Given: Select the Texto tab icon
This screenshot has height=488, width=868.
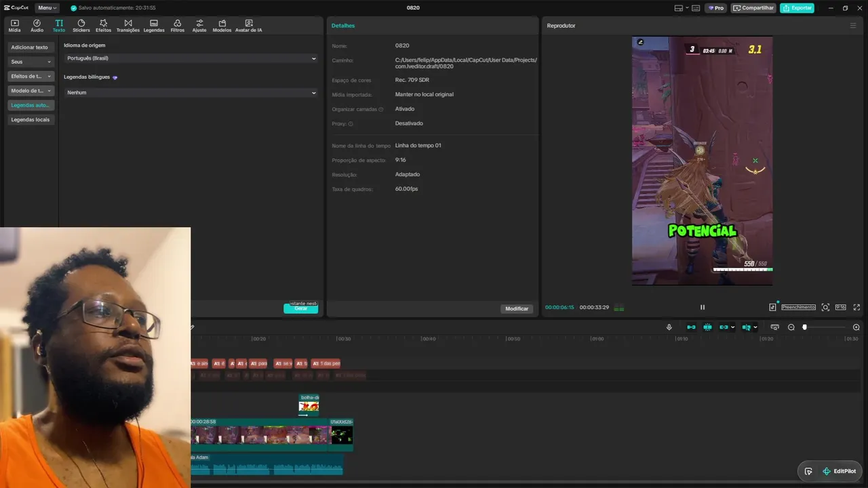Looking at the screenshot, I should tap(59, 26).
